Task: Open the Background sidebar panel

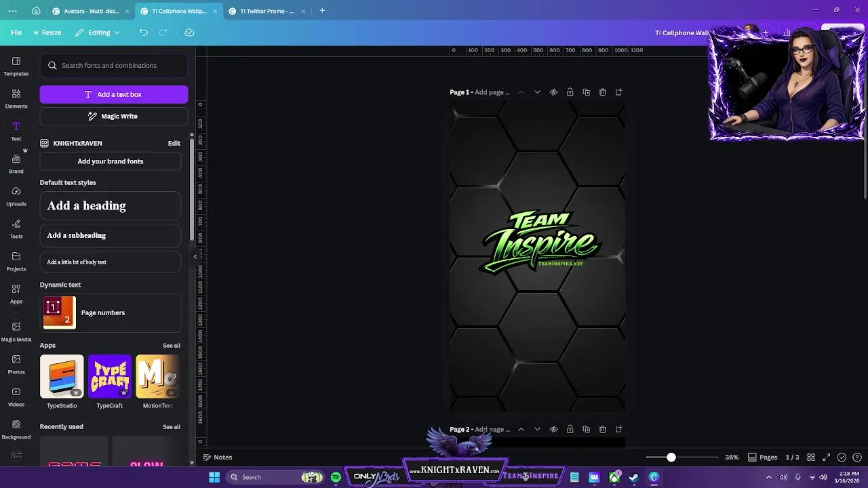Action: pyautogui.click(x=16, y=429)
